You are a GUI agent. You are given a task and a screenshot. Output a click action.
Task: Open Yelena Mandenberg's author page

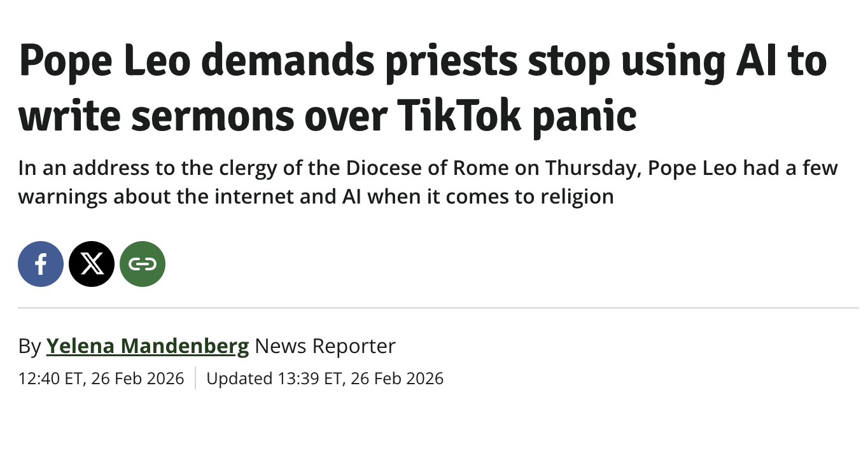(x=148, y=346)
